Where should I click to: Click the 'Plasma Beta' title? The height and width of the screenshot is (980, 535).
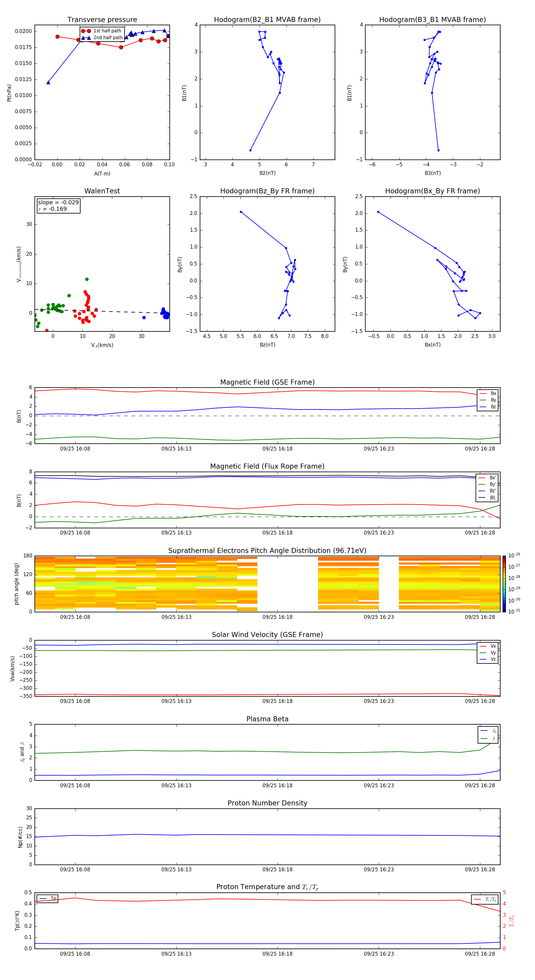(267, 719)
